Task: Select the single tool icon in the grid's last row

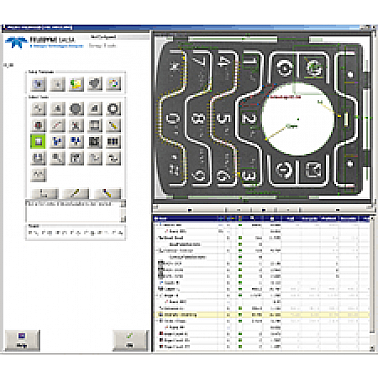Action: pyautogui.click(x=39, y=174)
